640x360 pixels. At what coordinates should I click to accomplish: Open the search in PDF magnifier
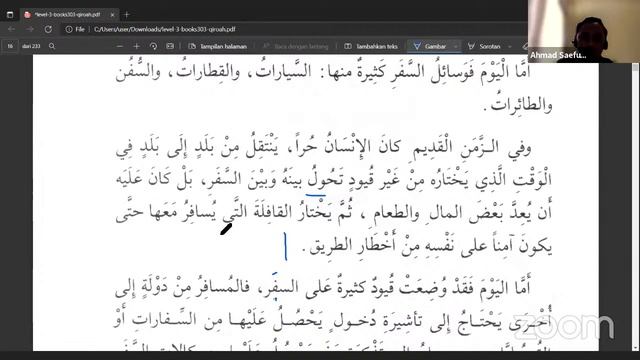[52, 46]
